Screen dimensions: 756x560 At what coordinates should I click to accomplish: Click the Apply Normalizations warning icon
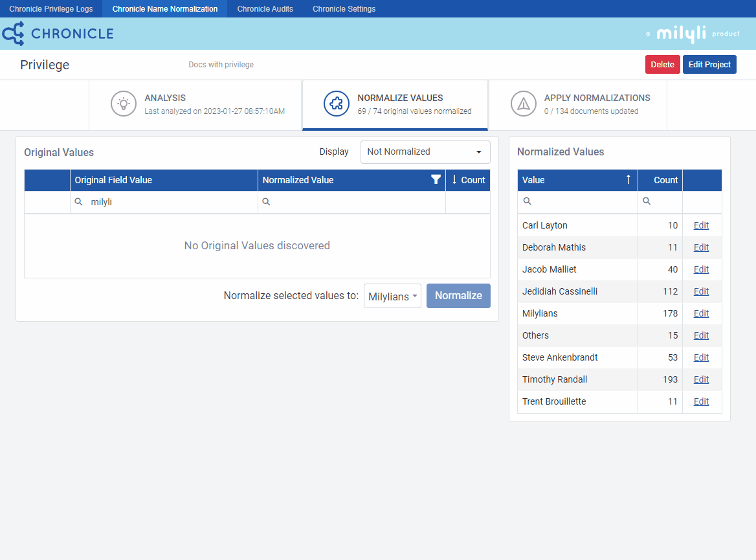tap(523, 104)
